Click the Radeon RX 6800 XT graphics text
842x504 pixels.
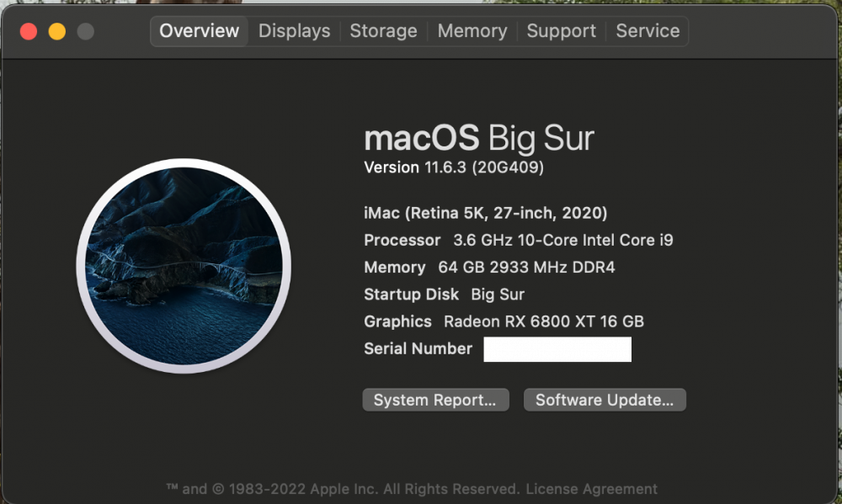point(543,321)
